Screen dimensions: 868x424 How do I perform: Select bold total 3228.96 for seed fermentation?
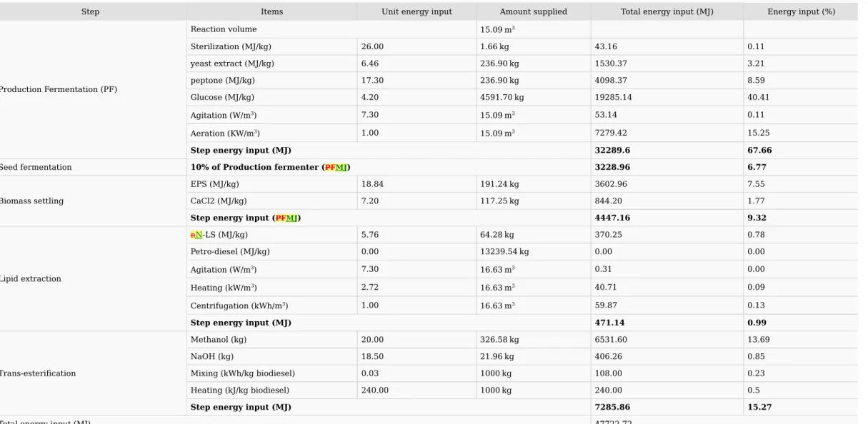click(612, 167)
